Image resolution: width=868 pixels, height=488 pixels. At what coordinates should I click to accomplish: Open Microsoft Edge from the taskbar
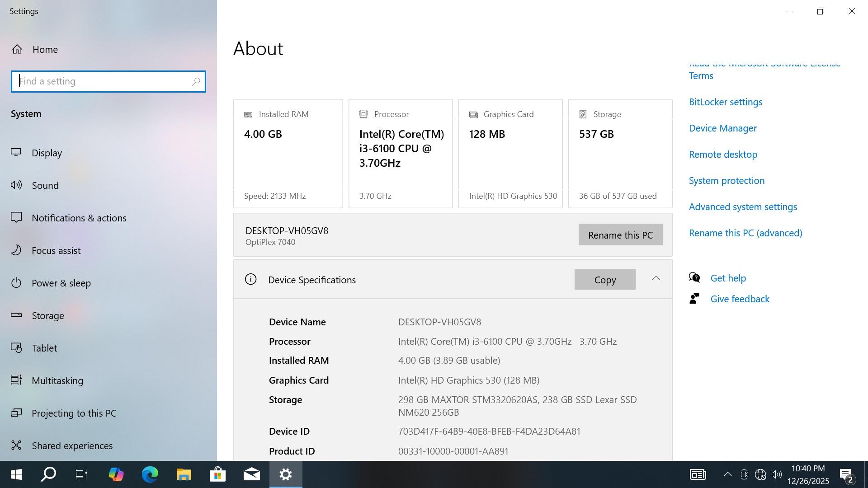[x=150, y=474]
